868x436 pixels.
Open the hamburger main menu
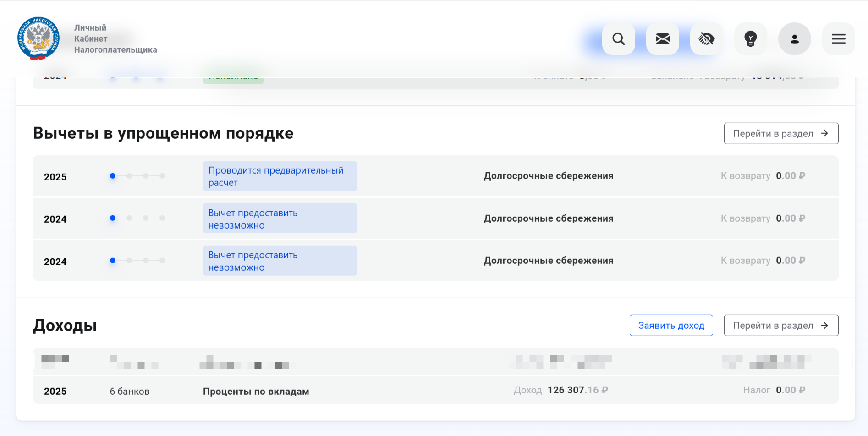pos(838,39)
